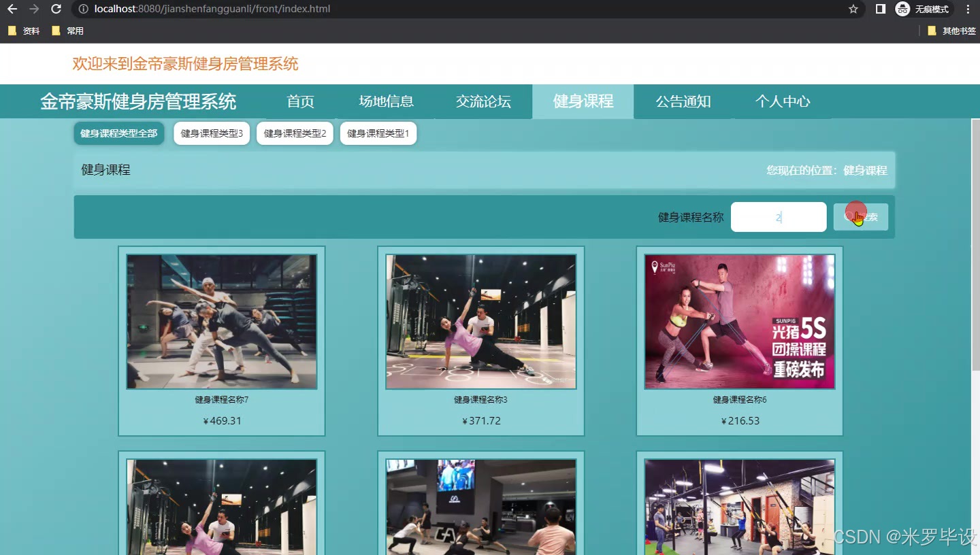980x555 pixels.
Task: Bookmark this page with the star icon
Action: pos(853,10)
